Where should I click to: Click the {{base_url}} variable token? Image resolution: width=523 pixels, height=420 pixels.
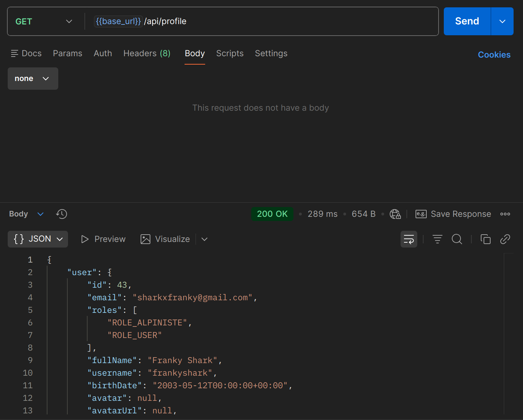coord(118,21)
